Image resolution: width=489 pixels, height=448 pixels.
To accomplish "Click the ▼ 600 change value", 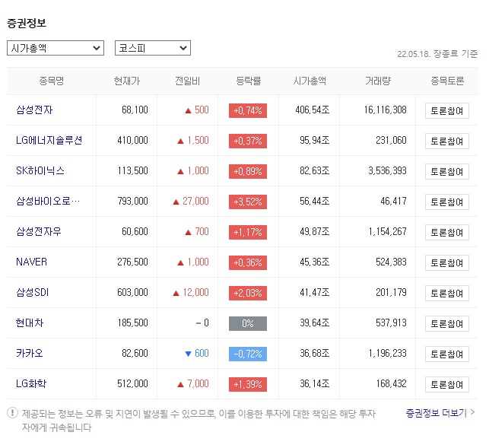I will coord(197,353).
